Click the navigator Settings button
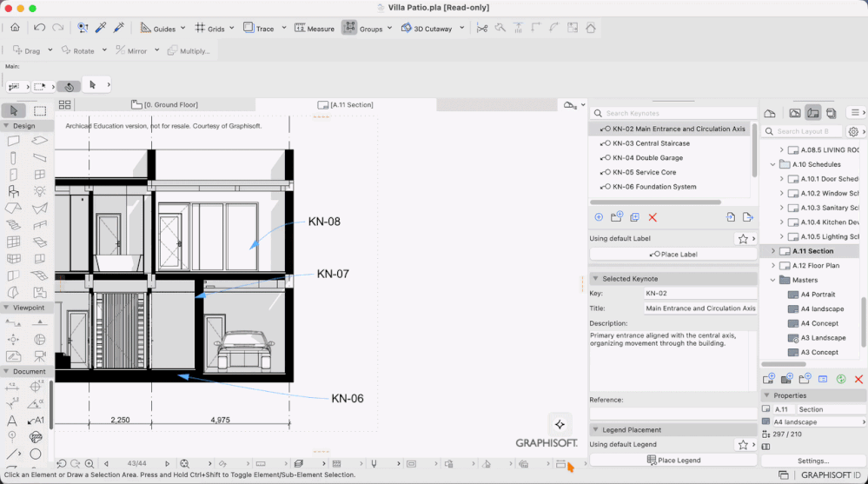 coord(813,461)
